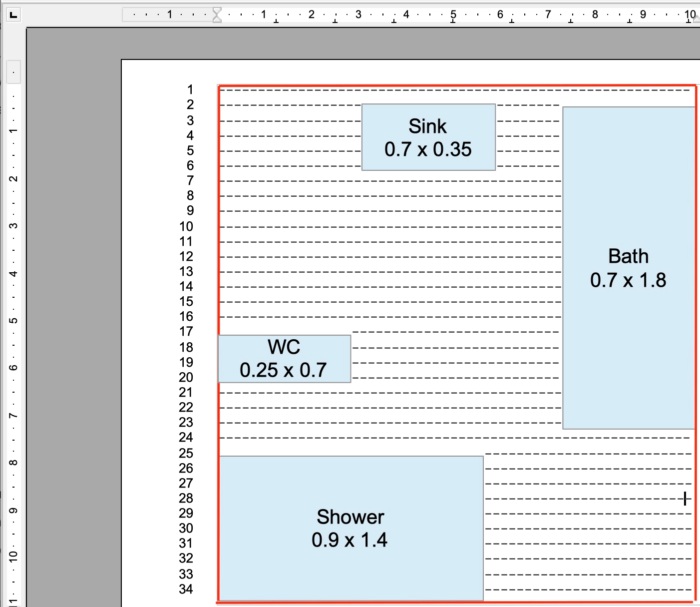This screenshot has width=700, height=607.
Task: Click line number 33 in the margin
Action: [x=186, y=574]
